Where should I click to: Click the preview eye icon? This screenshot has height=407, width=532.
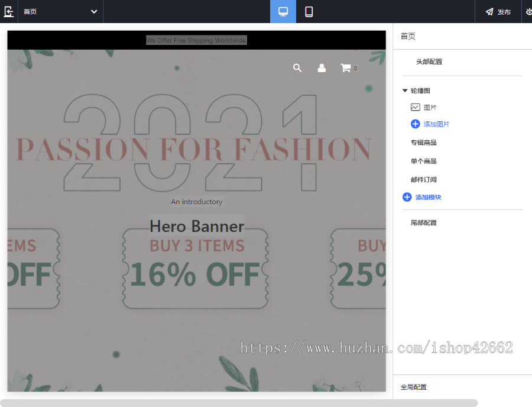point(528,12)
